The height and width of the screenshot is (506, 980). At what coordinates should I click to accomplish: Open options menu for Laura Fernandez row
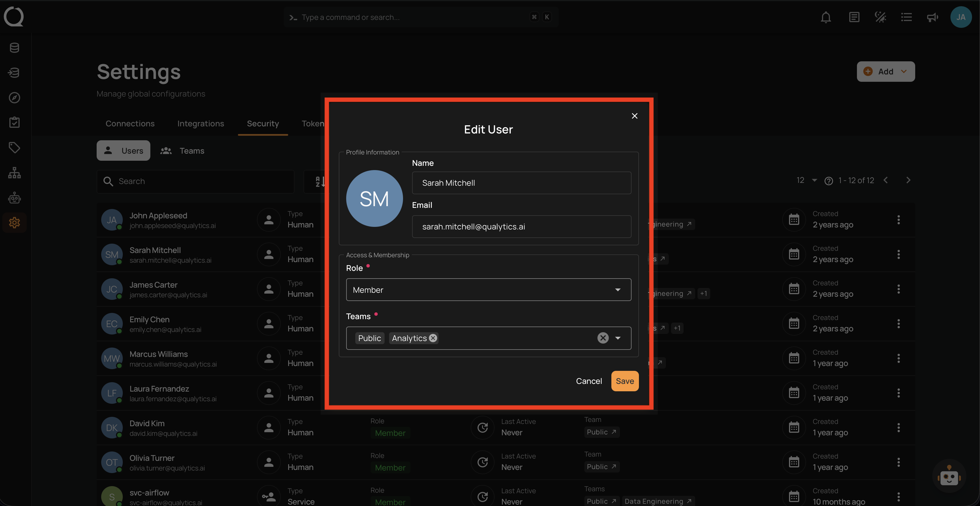click(x=899, y=393)
